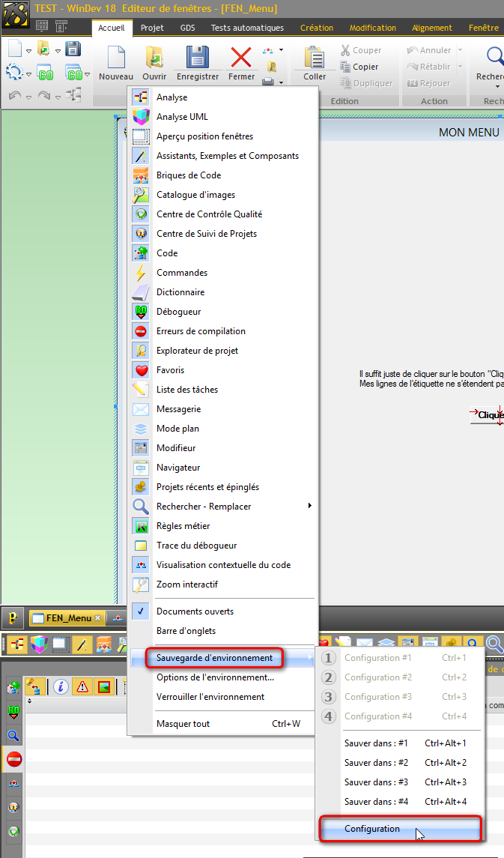Toggle Verrouiller l'environnement
Screen dimensions: 504x858
[210, 697]
